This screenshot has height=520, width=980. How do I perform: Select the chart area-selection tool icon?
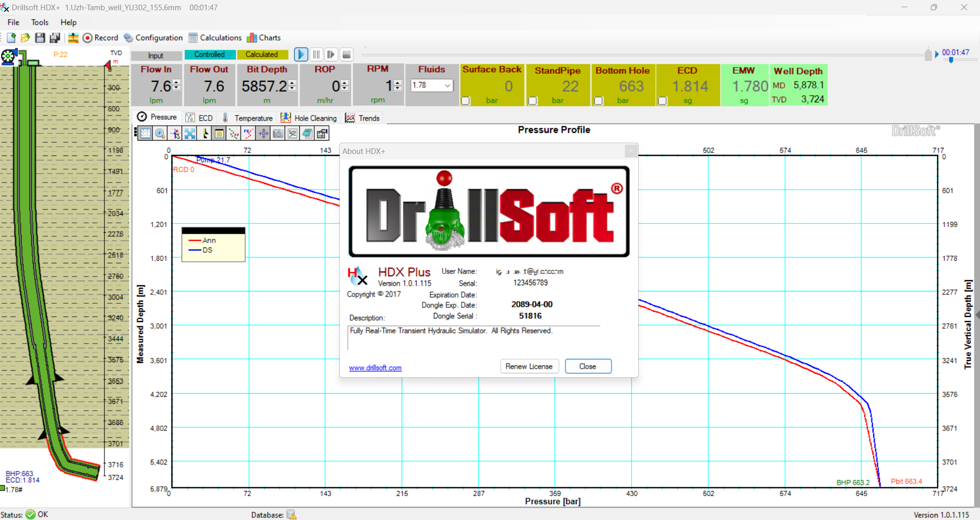point(145,133)
